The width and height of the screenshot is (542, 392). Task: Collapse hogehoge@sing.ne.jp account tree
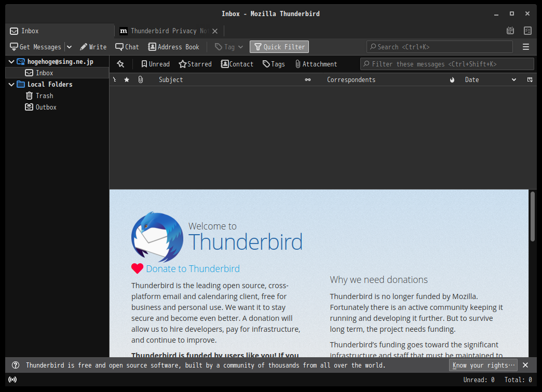[11, 62]
